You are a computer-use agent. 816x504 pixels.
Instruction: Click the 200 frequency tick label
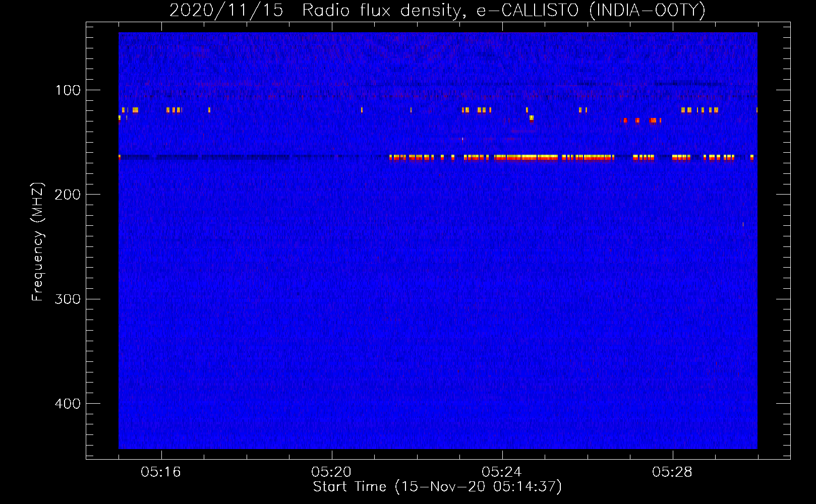tap(68, 195)
